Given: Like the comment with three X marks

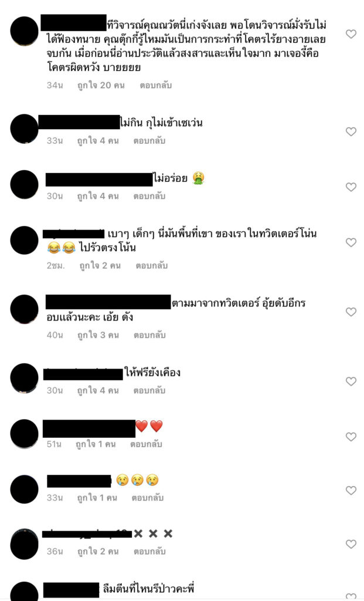Looking at the screenshot, I should click(351, 544).
